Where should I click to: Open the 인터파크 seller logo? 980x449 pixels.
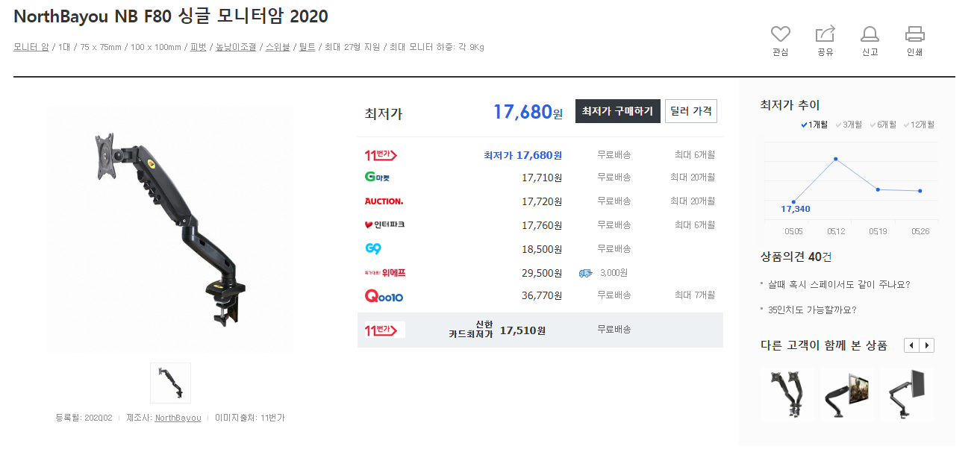(x=384, y=224)
